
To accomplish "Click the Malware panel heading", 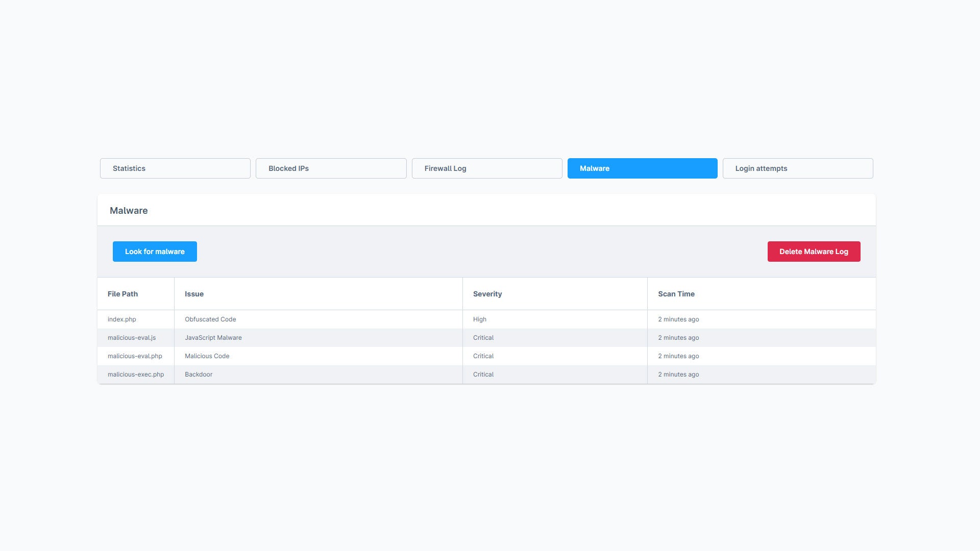I will click(x=129, y=211).
